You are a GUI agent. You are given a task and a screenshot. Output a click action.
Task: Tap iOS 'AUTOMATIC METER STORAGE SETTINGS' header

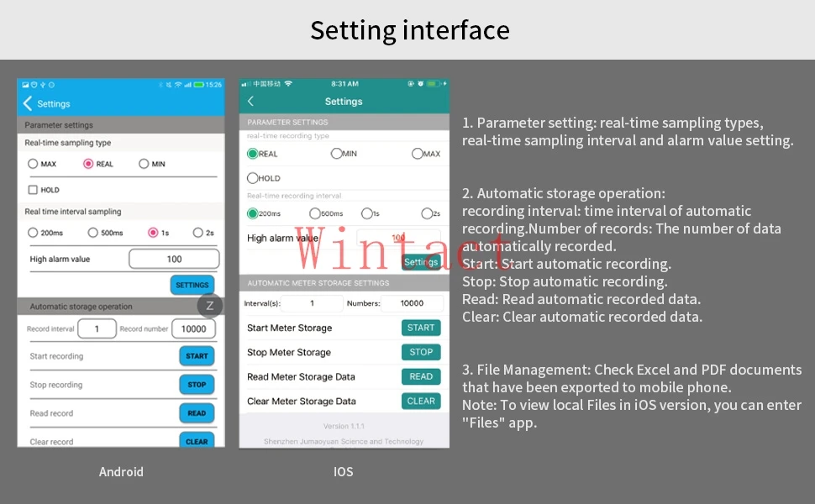[x=344, y=283]
